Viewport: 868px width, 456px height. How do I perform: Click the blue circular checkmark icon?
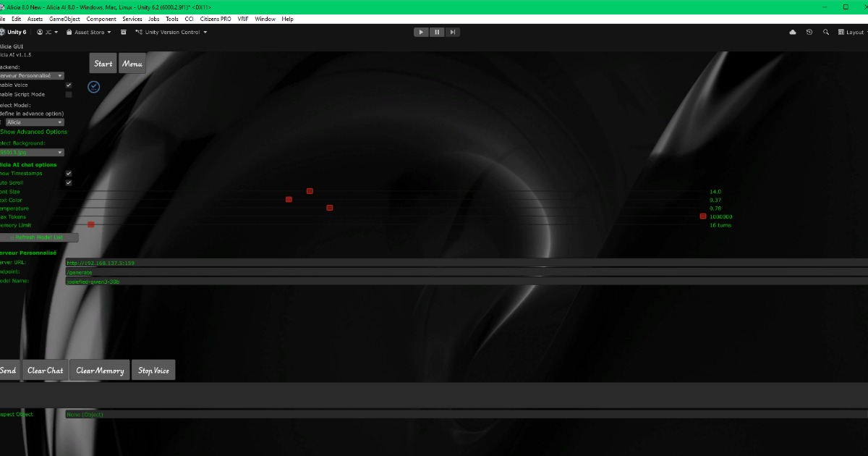pyautogui.click(x=94, y=87)
